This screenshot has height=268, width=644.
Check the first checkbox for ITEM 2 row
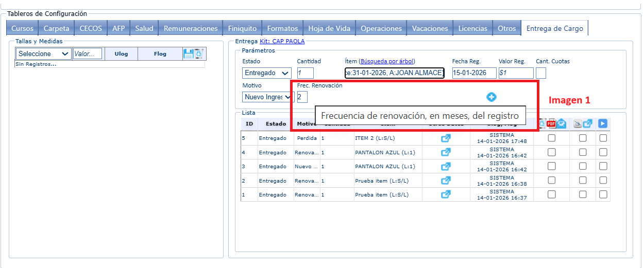(551, 138)
